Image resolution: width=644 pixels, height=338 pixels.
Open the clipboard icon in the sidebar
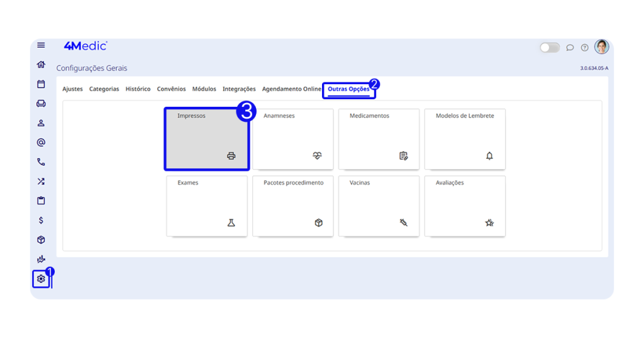[x=41, y=201]
